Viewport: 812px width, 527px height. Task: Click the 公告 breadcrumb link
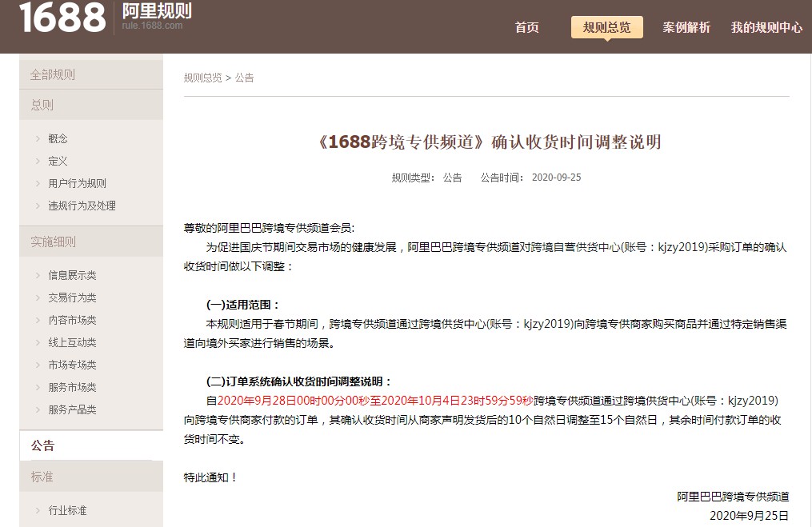[245, 78]
